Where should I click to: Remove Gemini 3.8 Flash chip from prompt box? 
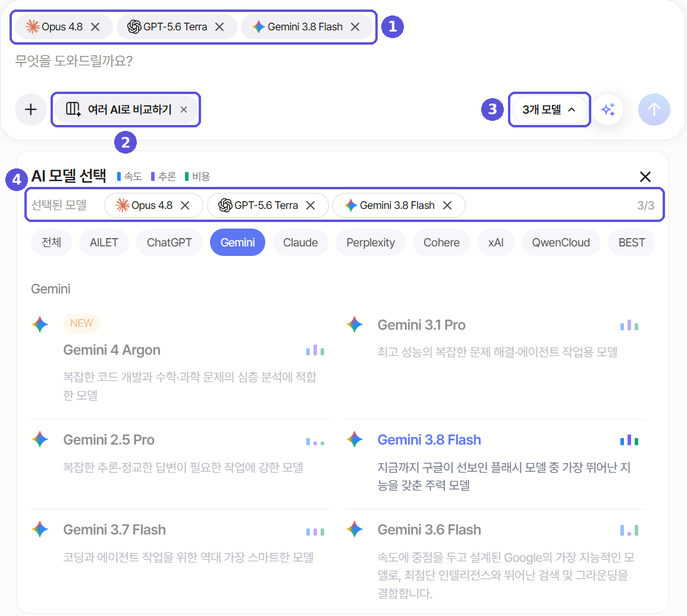pos(355,27)
